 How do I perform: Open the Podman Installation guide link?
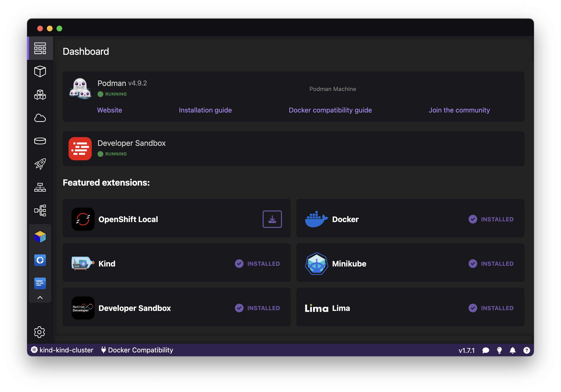205,110
